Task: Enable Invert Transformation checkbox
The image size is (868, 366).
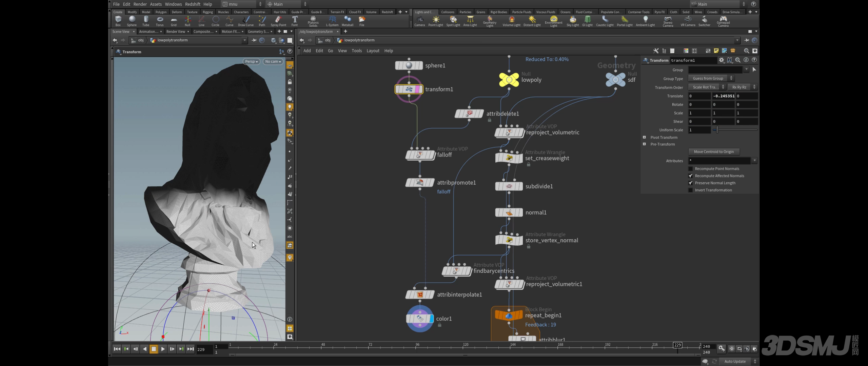Action: [x=690, y=190]
